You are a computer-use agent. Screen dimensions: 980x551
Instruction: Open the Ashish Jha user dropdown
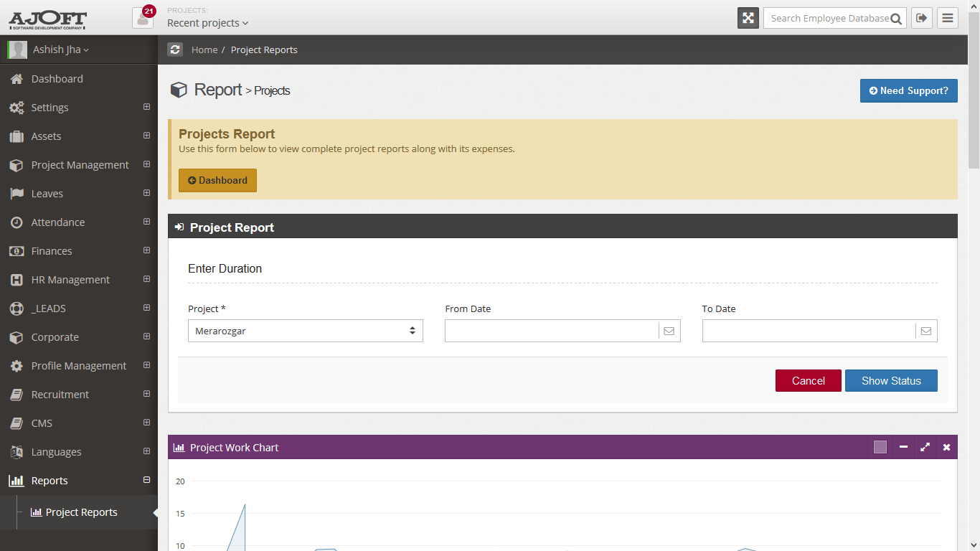coord(61,50)
